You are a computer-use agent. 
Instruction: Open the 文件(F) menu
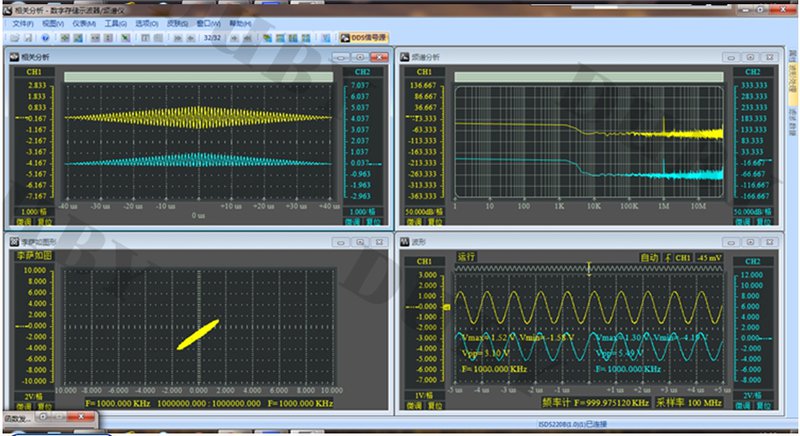tap(22, 23)
